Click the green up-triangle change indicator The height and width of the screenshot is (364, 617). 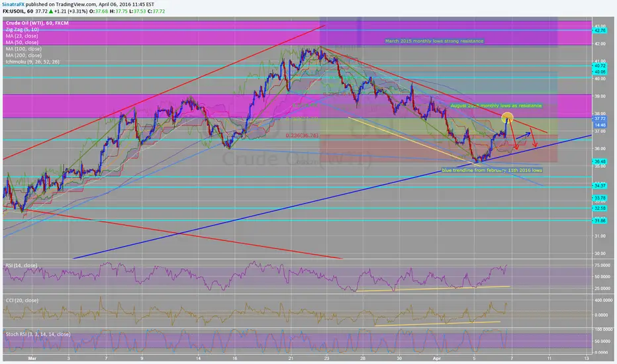point(51,11)
